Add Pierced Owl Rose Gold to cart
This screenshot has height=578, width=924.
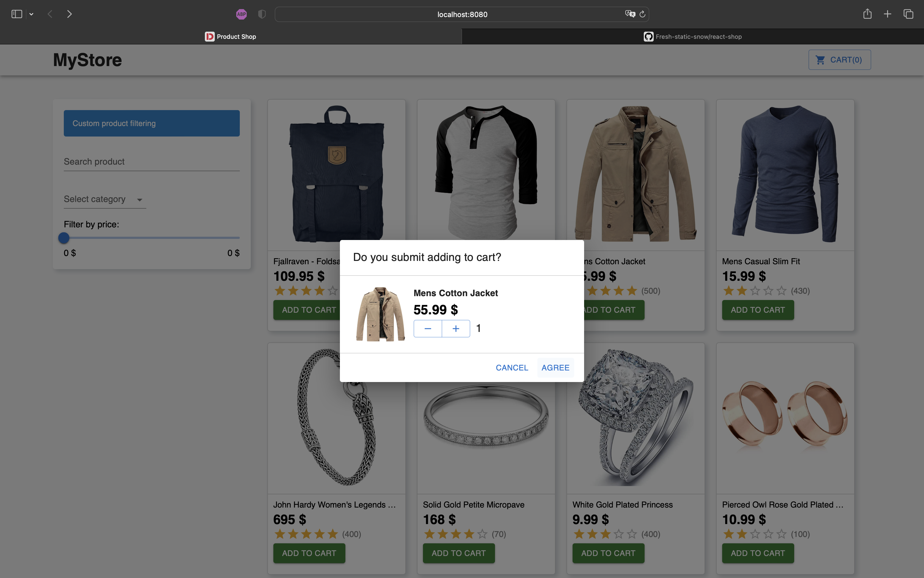pos(758,553)
